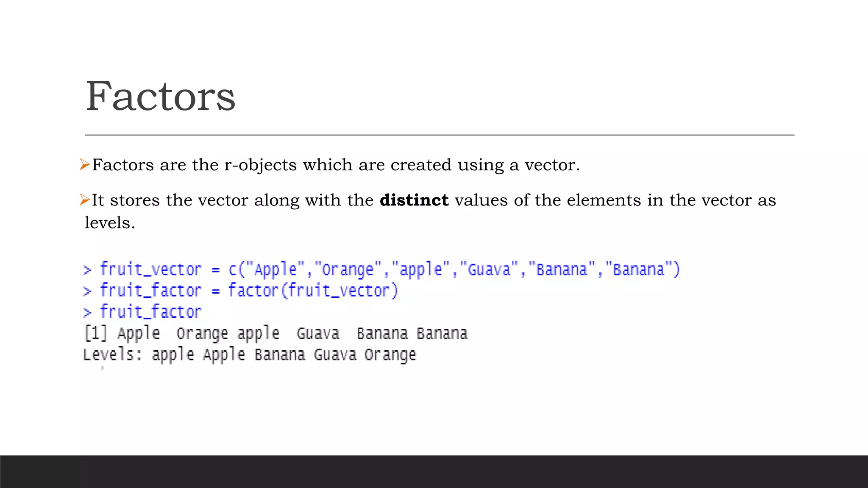The width and height of the screenshot is (868, 488).
Task: Click the '[1]' index in the output
Action: [x=95, y=333]
